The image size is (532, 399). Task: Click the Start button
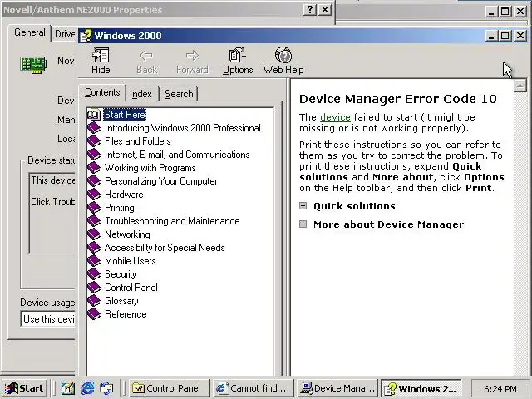[x=24, y=388]
